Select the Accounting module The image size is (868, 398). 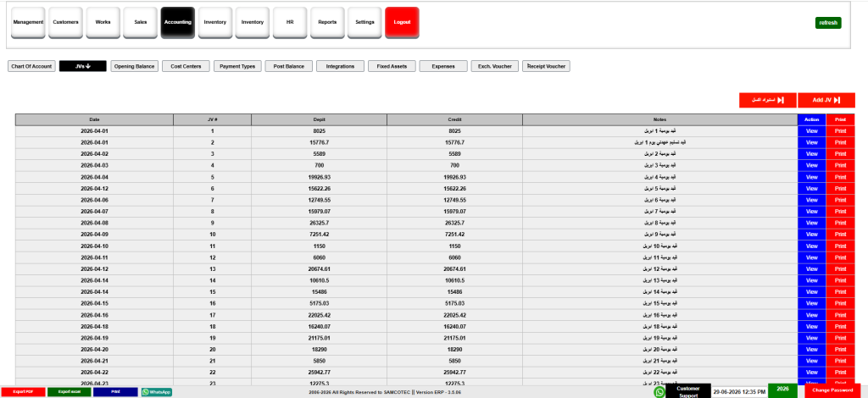tap(178, 23)
